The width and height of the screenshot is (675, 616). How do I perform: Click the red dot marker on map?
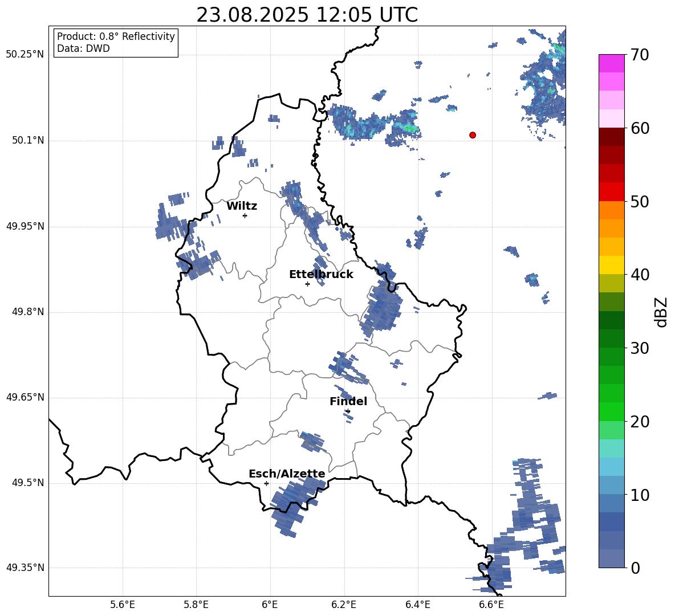473,135
